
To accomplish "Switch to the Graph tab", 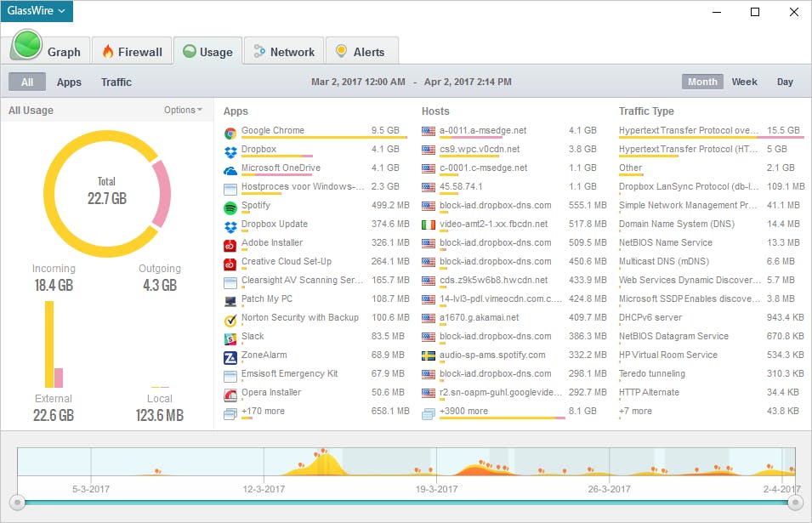I will point(49,51).
